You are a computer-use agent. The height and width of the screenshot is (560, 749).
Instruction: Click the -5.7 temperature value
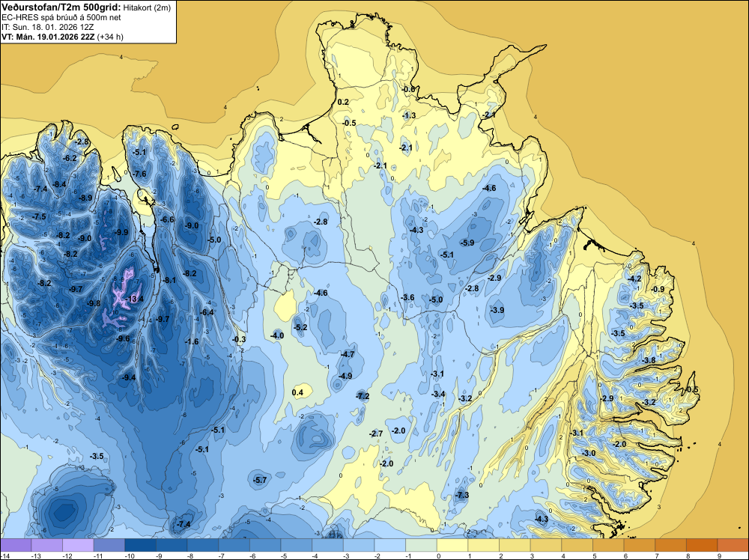(x=260, y=480)
